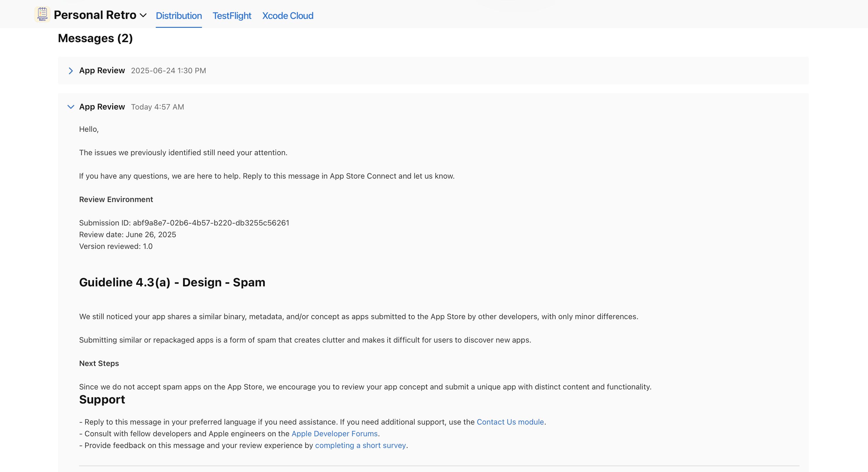Click the Support heading
This screenshot has height=472, width=868.
pyautogui.click(x=102, y=400)
